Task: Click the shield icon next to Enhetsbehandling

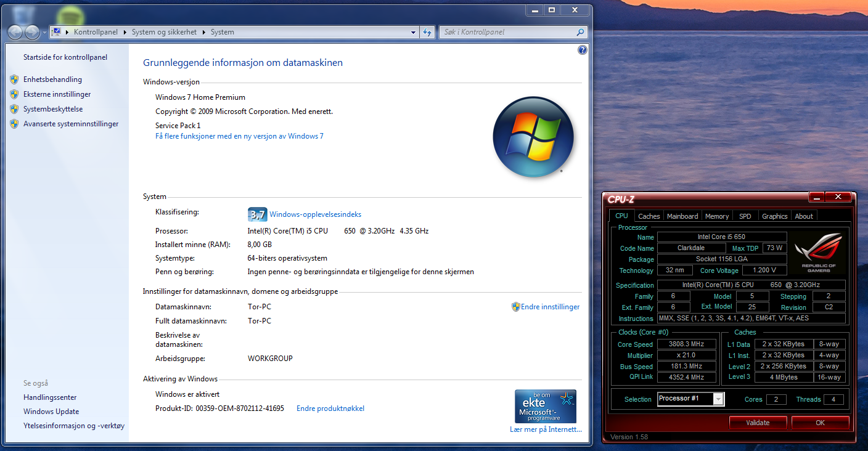Action: coord(14,79)
